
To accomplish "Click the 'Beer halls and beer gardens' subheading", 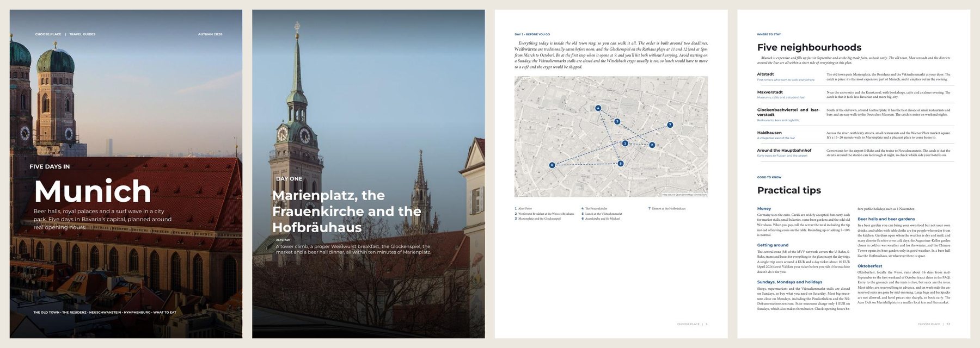I will pos(886,219).
